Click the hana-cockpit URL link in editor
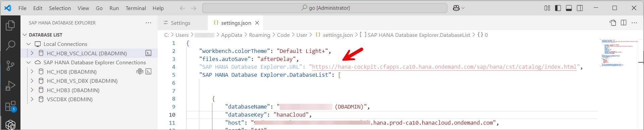The width and height of the screenshot is (644, 130). click(444, 67)
